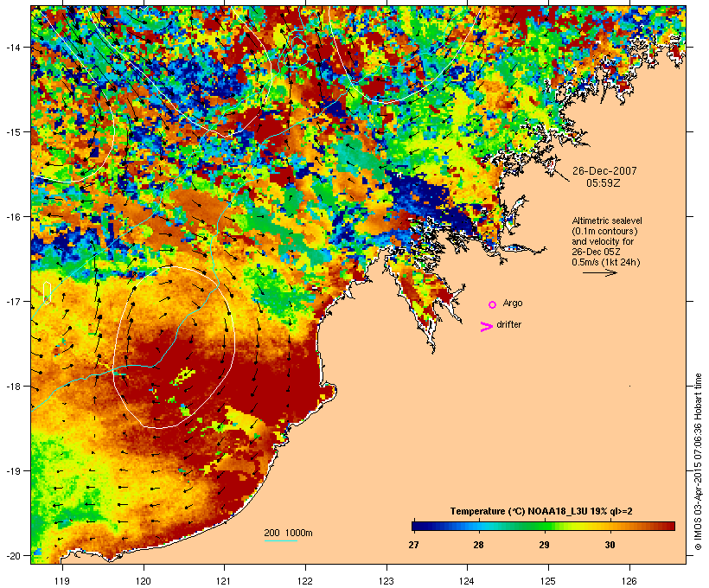The height and width of the screenshot is (588, 709).
Task: Click the '0.5m/s (1kt 24h)' text
Action: click(x=606, y=262)
